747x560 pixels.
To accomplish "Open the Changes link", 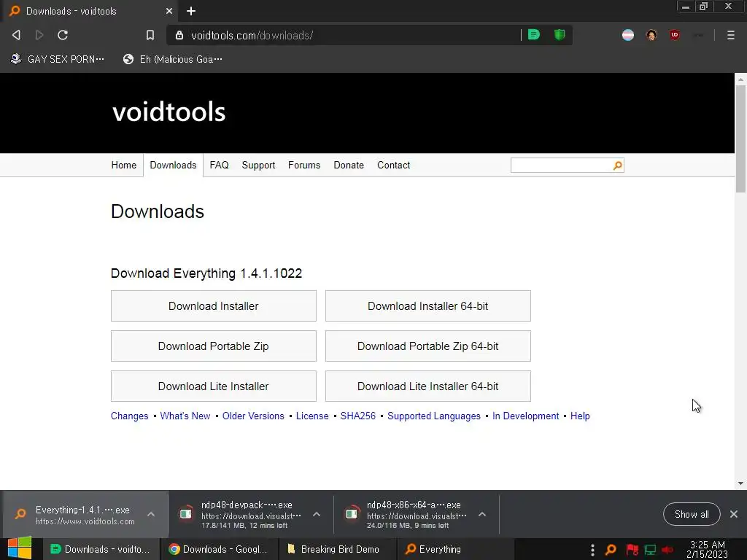I will pos(130,416).
